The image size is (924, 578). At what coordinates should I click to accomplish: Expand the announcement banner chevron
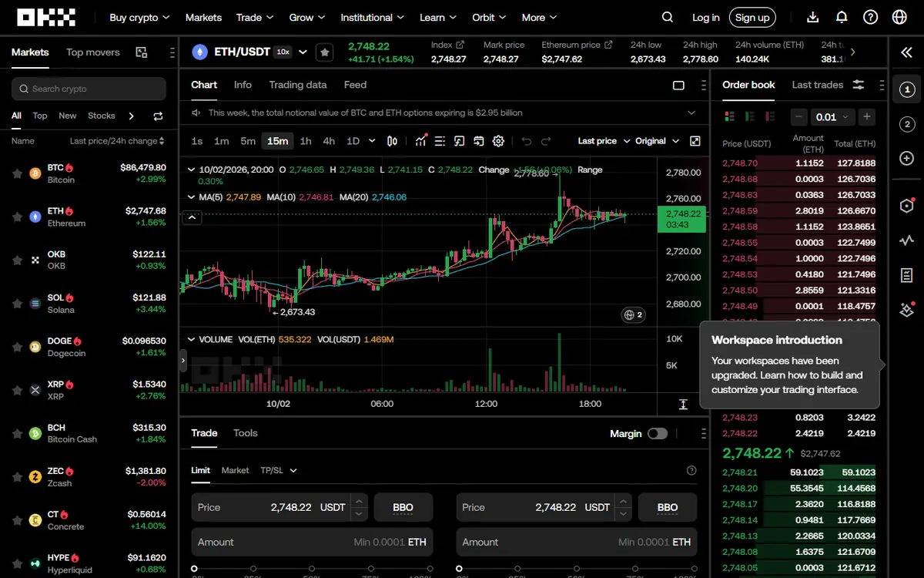[691, 113]
